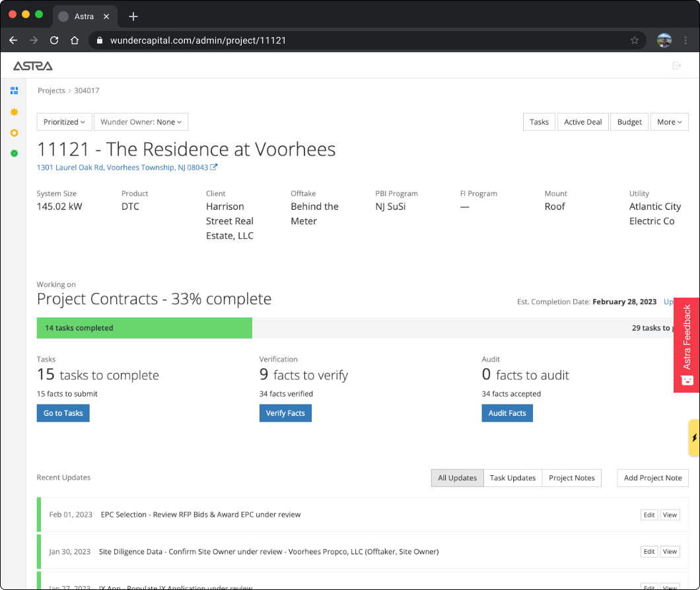This screenshot has height=590, width=700.
Task: Expand the More options dropdown
Action: point(669,122)
